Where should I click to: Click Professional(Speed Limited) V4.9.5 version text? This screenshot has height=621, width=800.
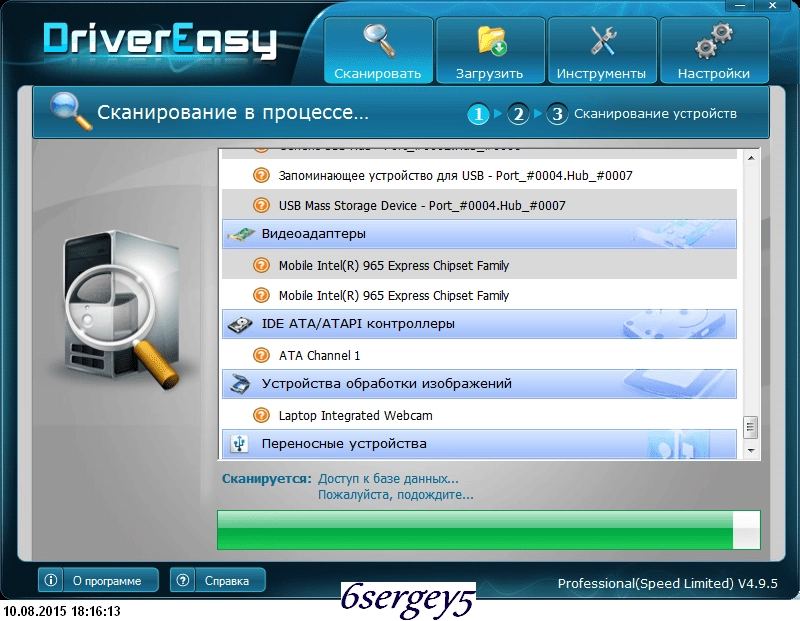pyautogui.click(x=667, y=583)
